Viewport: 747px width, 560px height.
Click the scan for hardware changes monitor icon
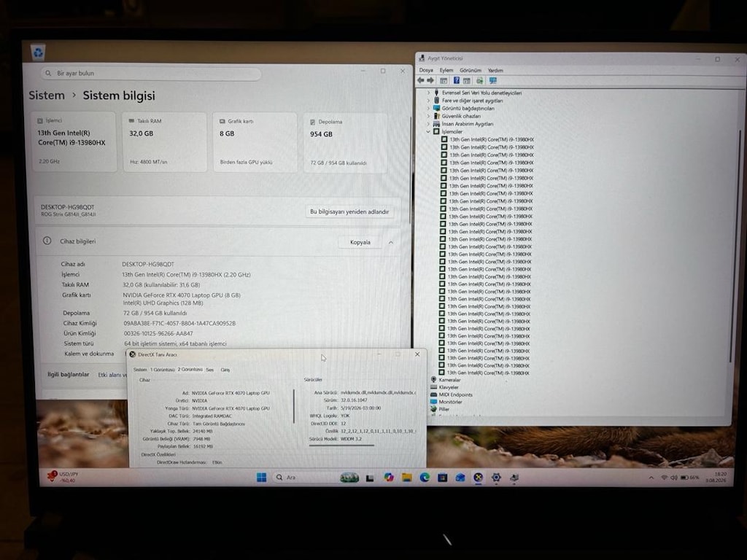tap(493, 81)
